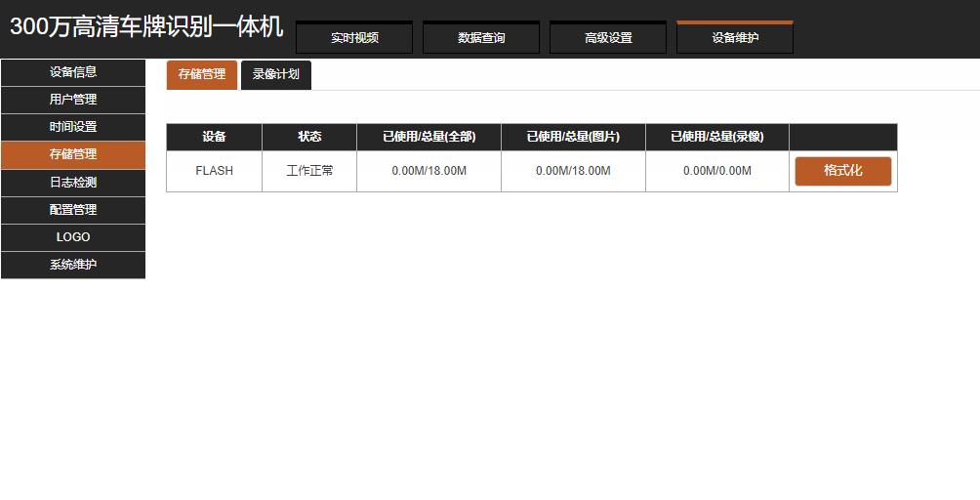Open 高级设置 top navigation tab

608,37
